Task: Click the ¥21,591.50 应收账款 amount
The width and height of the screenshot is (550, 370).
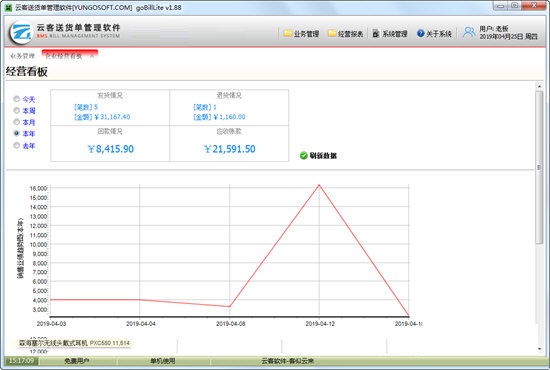Action: 230,149
